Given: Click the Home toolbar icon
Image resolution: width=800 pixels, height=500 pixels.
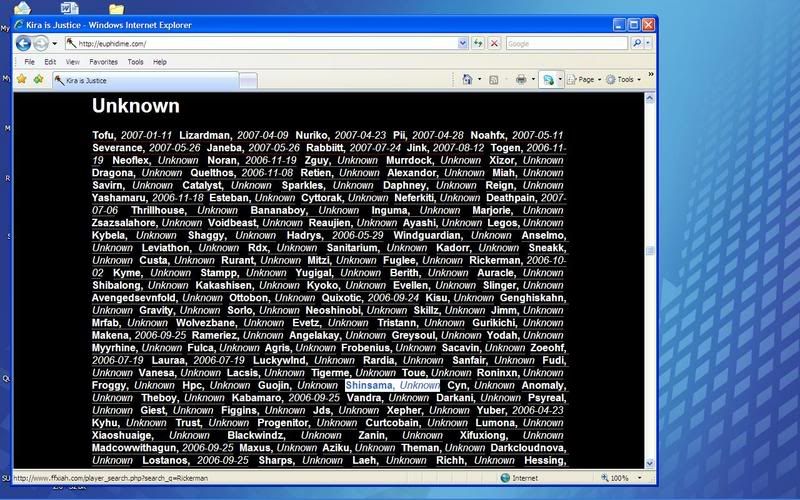Looking at the screenshot, I should (467, 79).
